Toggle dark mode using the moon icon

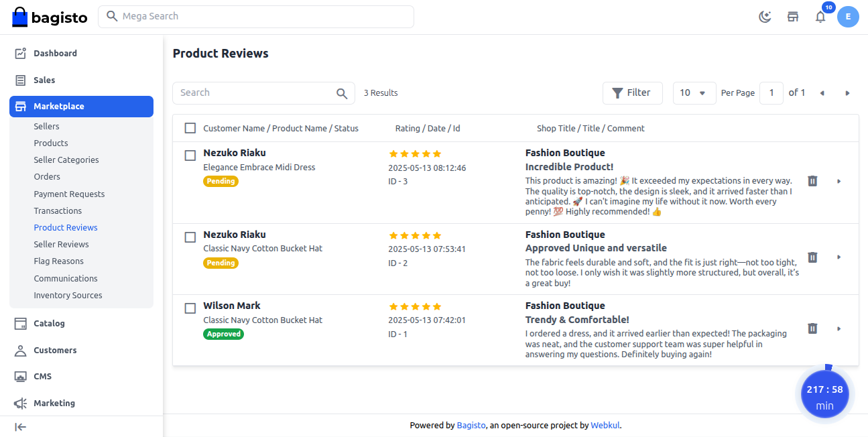click(765, 16)
